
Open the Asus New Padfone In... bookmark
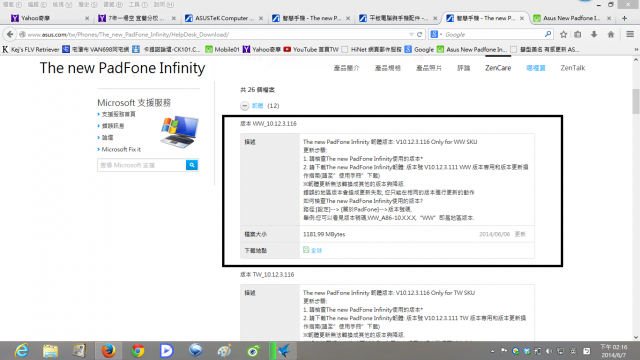pyautogui.click(x=472, y=49)
